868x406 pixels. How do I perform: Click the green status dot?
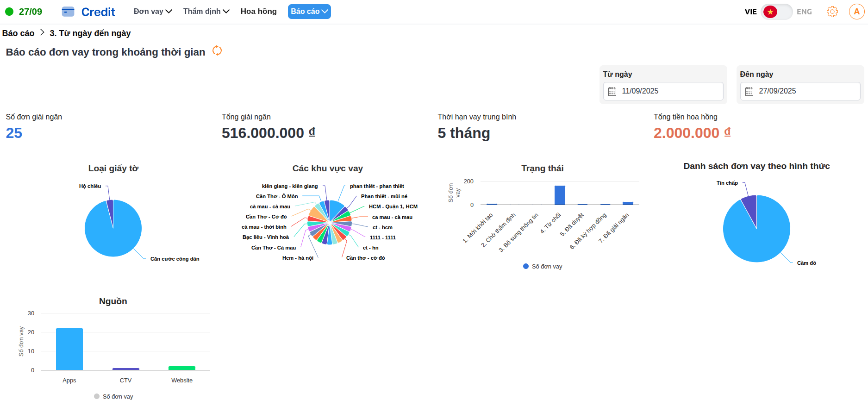click(x=9, y=12)
